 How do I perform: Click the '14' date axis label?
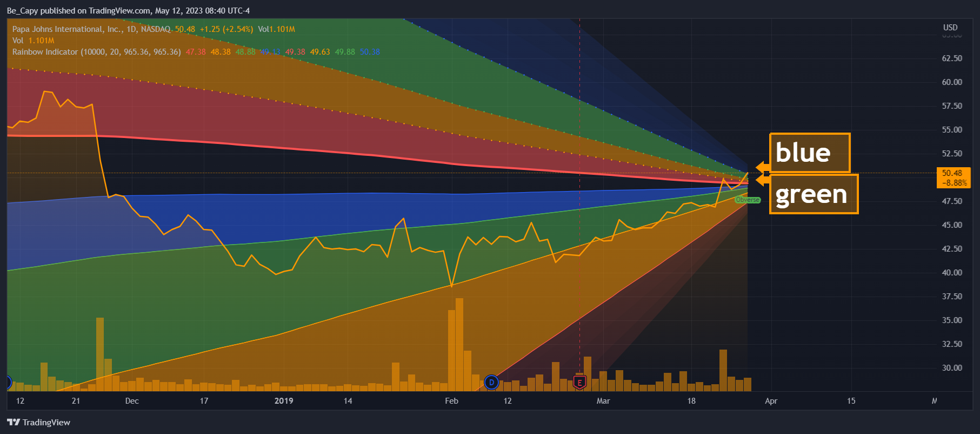click(x=348, y=401)
